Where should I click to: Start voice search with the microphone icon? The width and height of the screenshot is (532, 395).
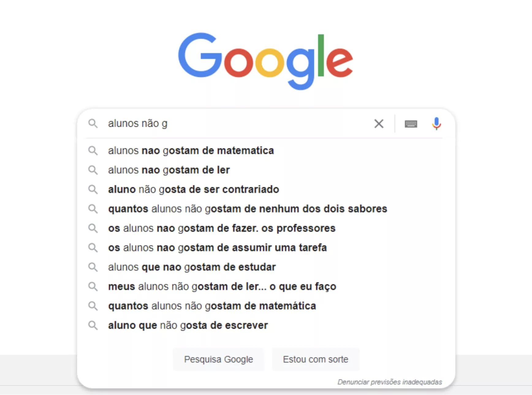pos(436,124)
